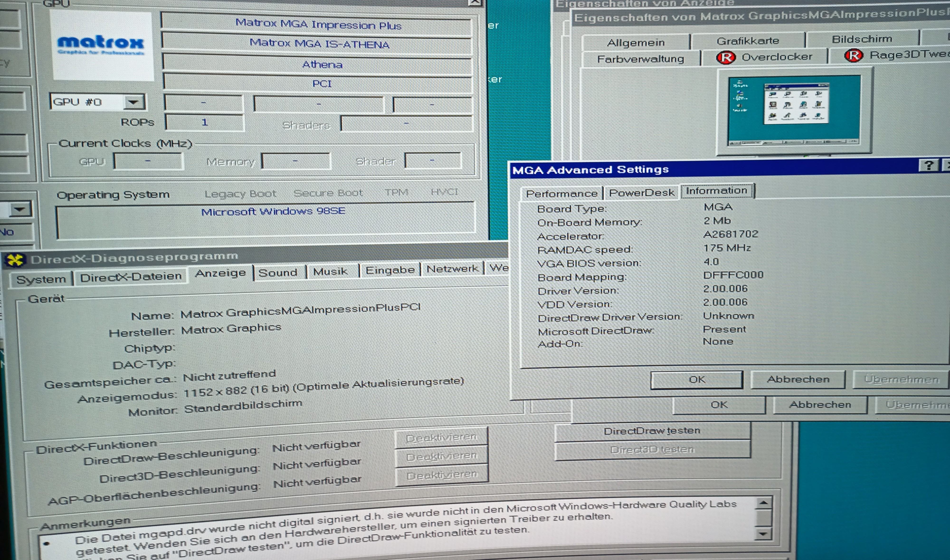Image resolution: width=950 pixels, height=560 pixels.
Task: Open the DirectX-Dateien tab
Action: click(x=131, y=277)
